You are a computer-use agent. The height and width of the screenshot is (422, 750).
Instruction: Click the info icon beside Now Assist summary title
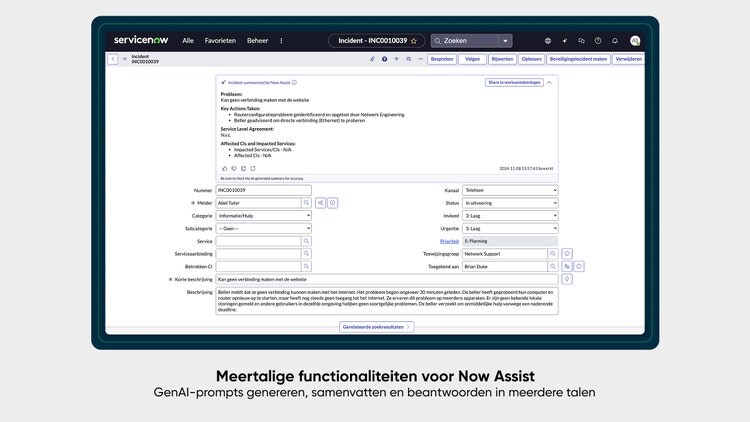point(295,82)
